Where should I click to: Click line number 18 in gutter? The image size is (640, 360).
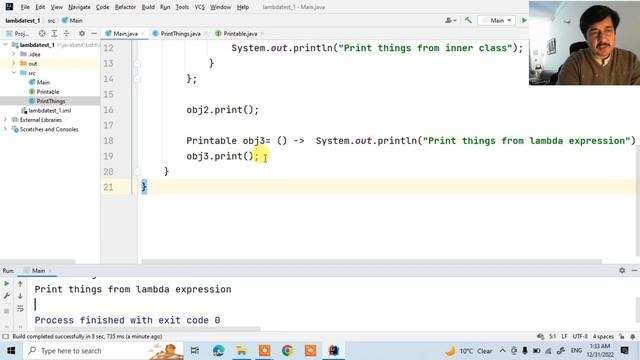click(108, 141)
